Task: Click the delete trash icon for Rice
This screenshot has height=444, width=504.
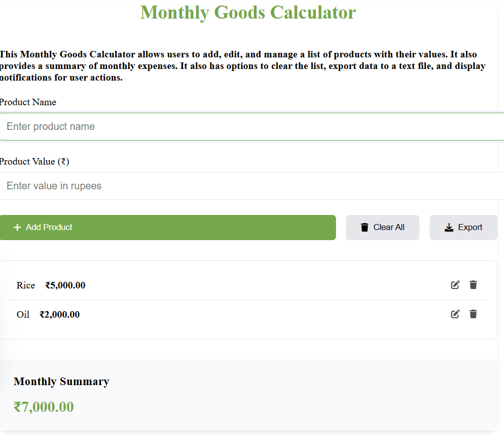Action: [473, 285]
